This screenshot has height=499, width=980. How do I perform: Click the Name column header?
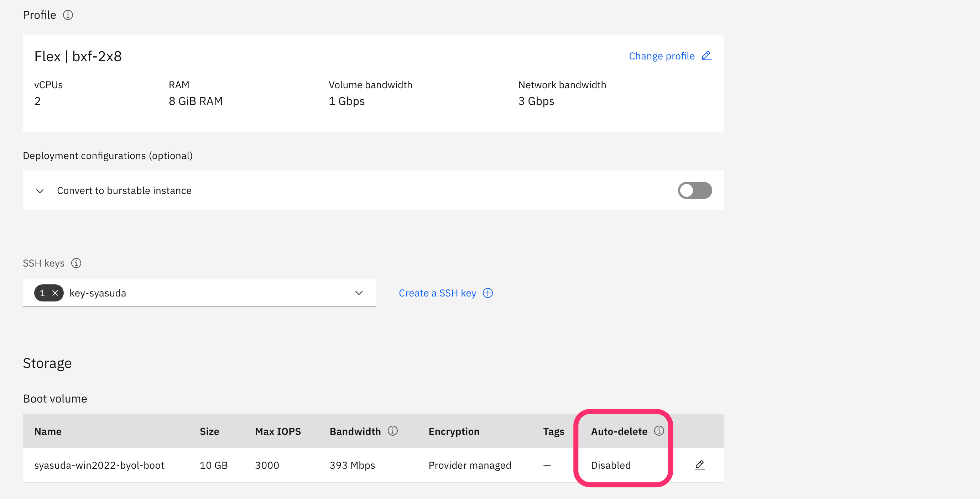48,431
